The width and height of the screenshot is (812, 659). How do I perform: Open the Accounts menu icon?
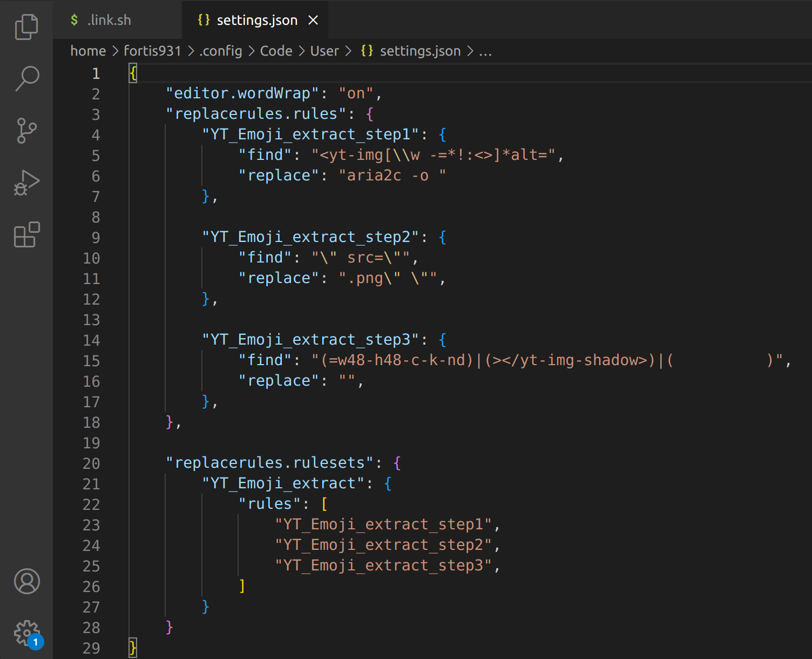[26, 581]
